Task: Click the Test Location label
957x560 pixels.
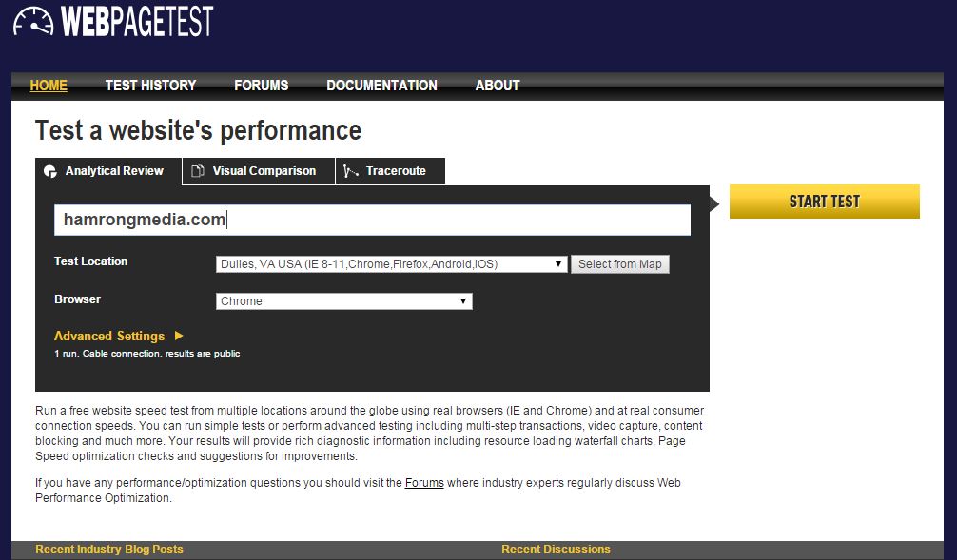Action: (91, 261)
